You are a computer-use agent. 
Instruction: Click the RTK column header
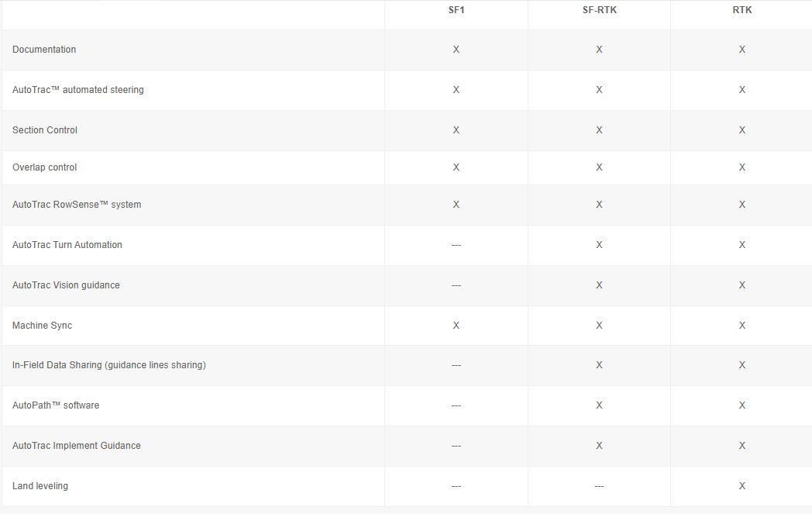[741, 10]
